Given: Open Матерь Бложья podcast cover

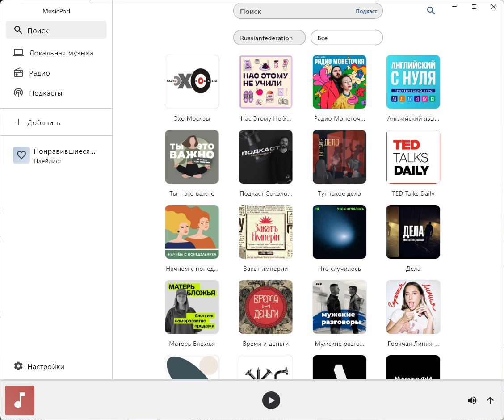Looking at the screenshot, I should pos(192,307).
